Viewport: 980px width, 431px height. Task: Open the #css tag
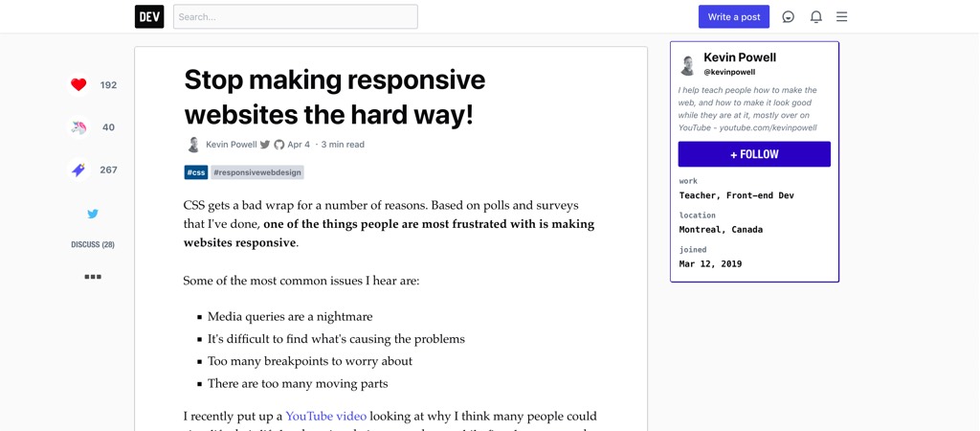pos(196,172)
